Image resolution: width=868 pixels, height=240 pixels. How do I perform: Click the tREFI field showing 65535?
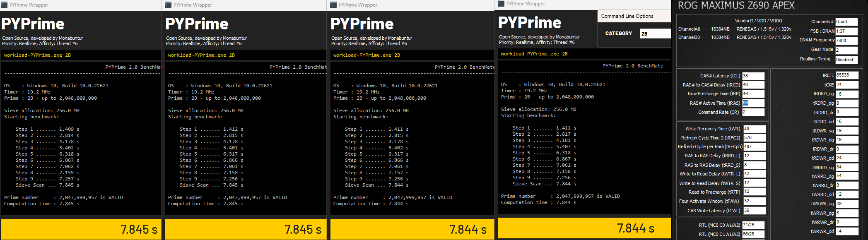click(x=847, y=75)
